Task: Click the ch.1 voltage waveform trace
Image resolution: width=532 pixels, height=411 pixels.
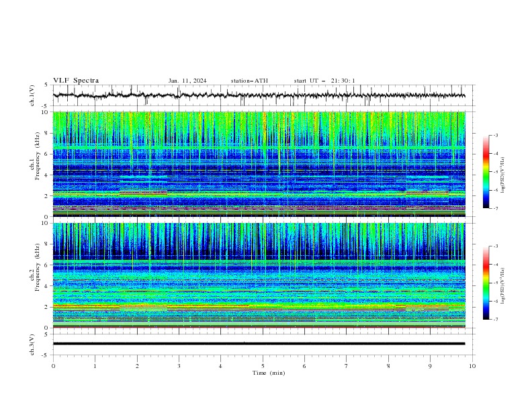Action: tap(259, 95)
